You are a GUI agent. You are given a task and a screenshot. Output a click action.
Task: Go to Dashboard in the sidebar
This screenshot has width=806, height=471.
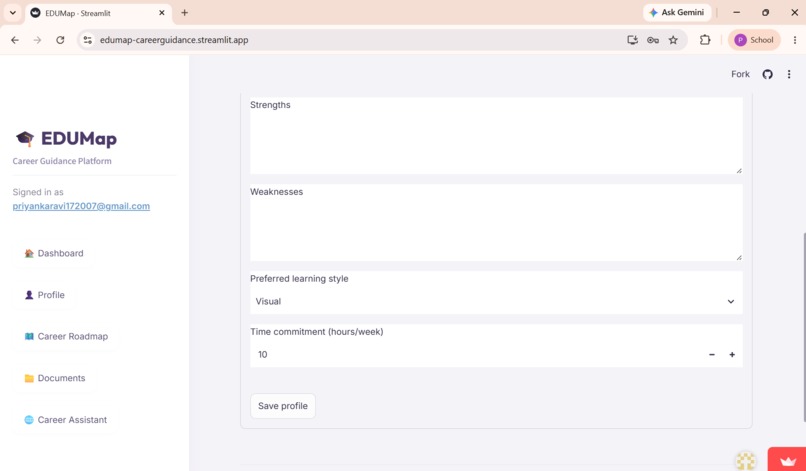[54, 253]
